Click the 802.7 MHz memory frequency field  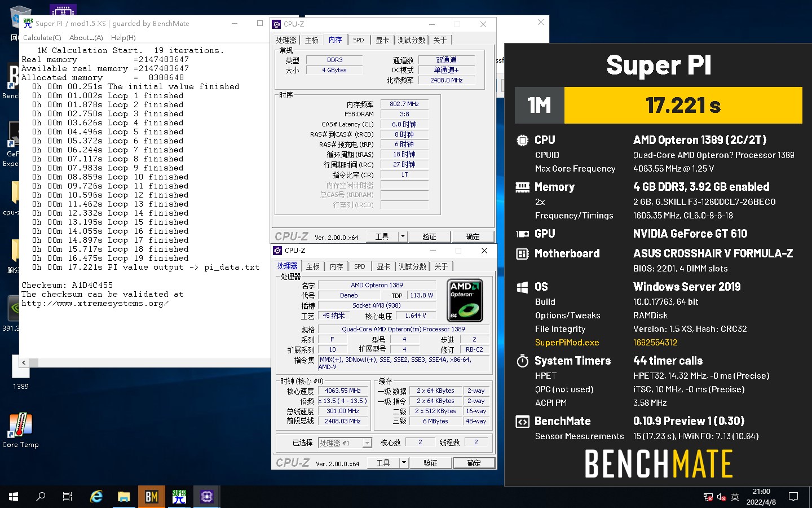point(404,104)
